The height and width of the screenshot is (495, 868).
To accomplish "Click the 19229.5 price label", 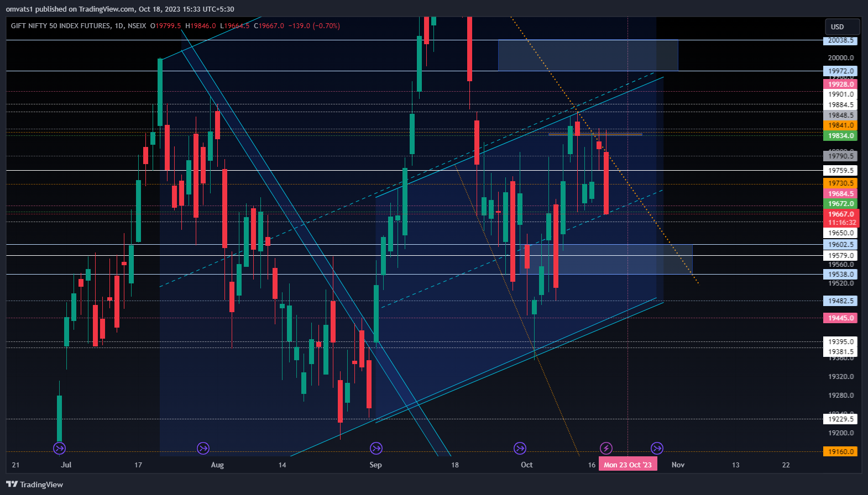I will (840, 419).
